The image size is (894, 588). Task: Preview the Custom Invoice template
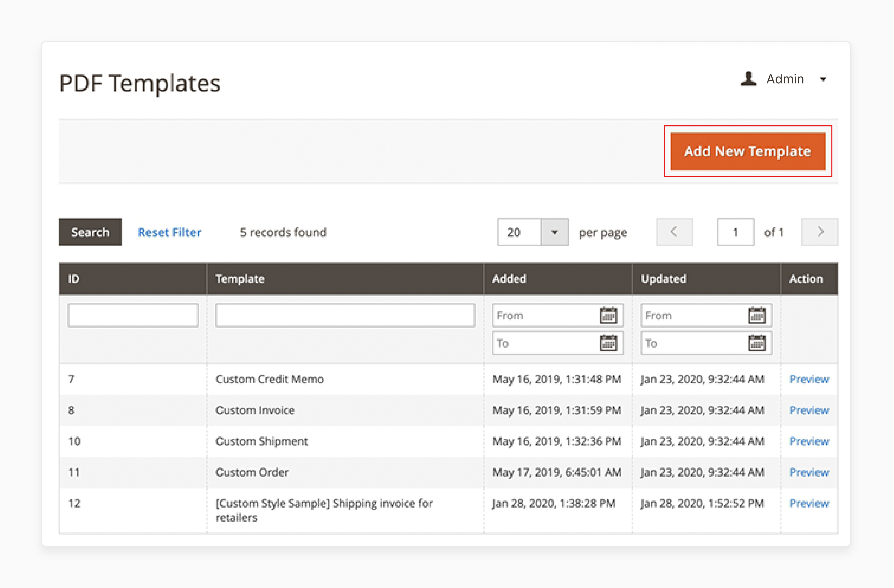[x=809, y=410]
